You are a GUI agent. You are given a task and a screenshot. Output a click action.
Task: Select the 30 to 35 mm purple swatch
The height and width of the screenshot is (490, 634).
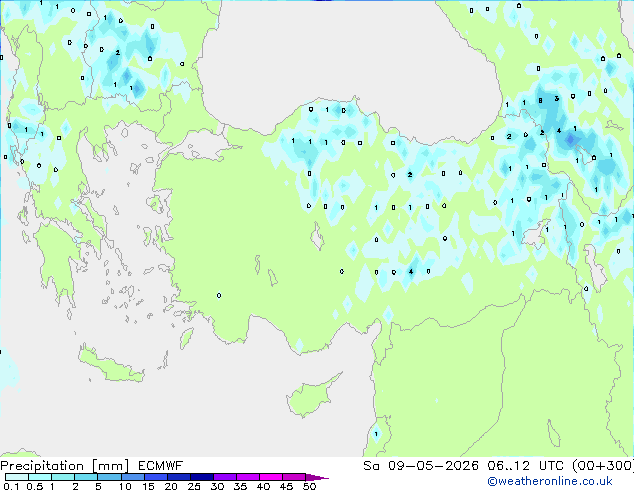pos(224,477)
